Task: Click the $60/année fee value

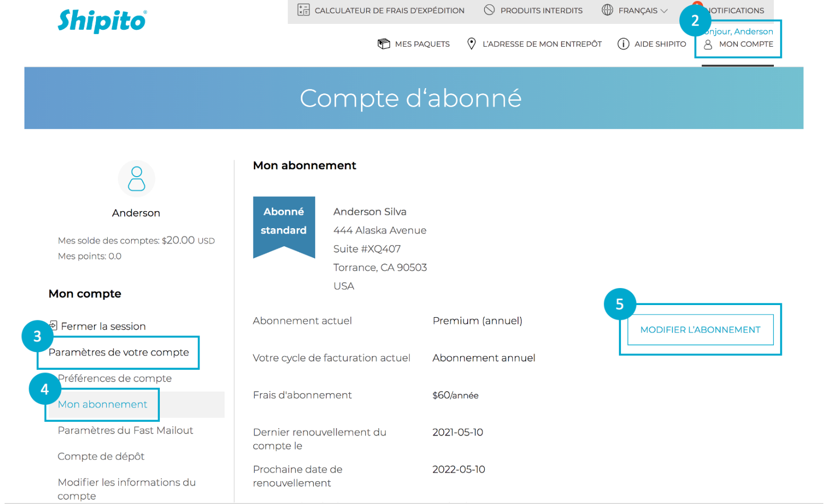Action: (455, 395)
